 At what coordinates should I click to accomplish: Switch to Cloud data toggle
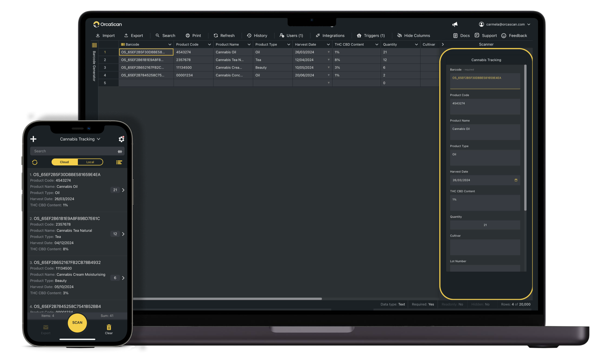tap(64, 162)
